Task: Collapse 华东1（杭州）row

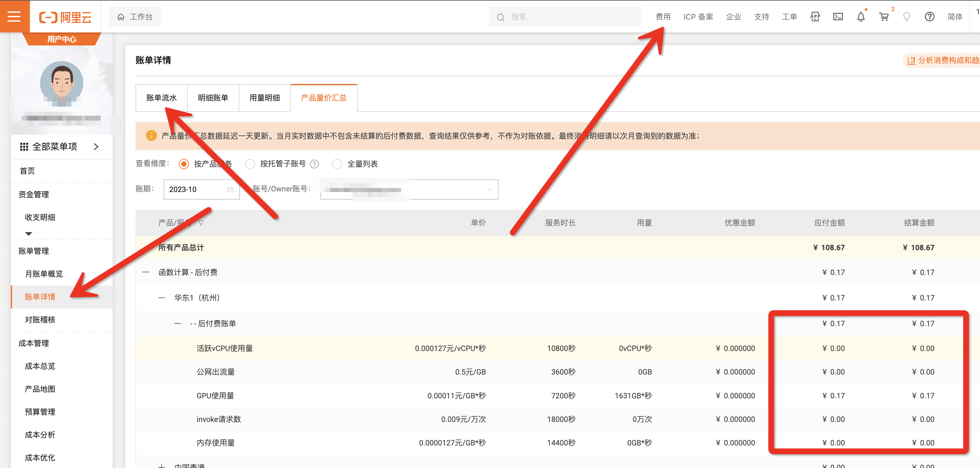Action: tap(162, 298)
